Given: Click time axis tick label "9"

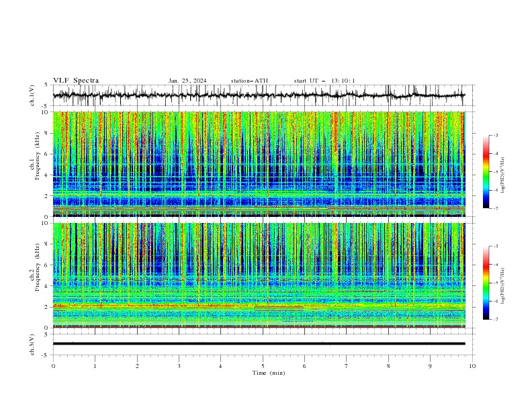Looking at the screenshot, I should pyautogui.click(x=430, y=366).
